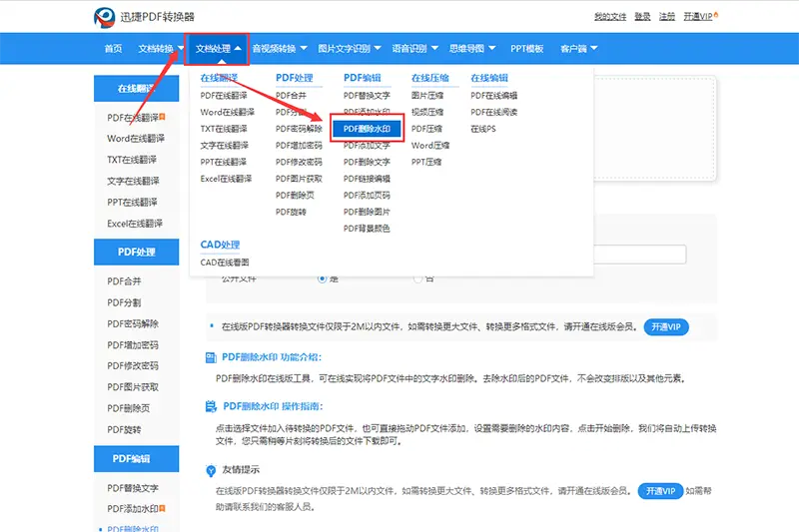This screenshot has width=799, height=532.
Task: Go to 首页 in the navigation bar
Action: tap(113, 48)
